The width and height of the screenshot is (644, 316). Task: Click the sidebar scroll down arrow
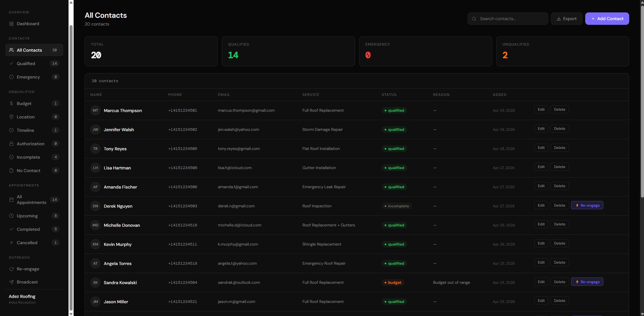coord(71,314)
